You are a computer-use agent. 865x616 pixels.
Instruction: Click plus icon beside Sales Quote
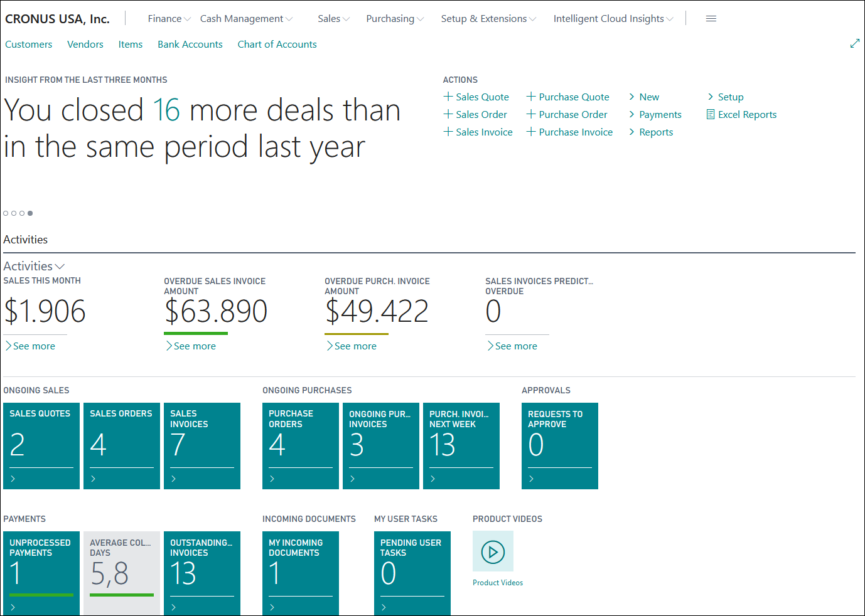tap(448, 97)
